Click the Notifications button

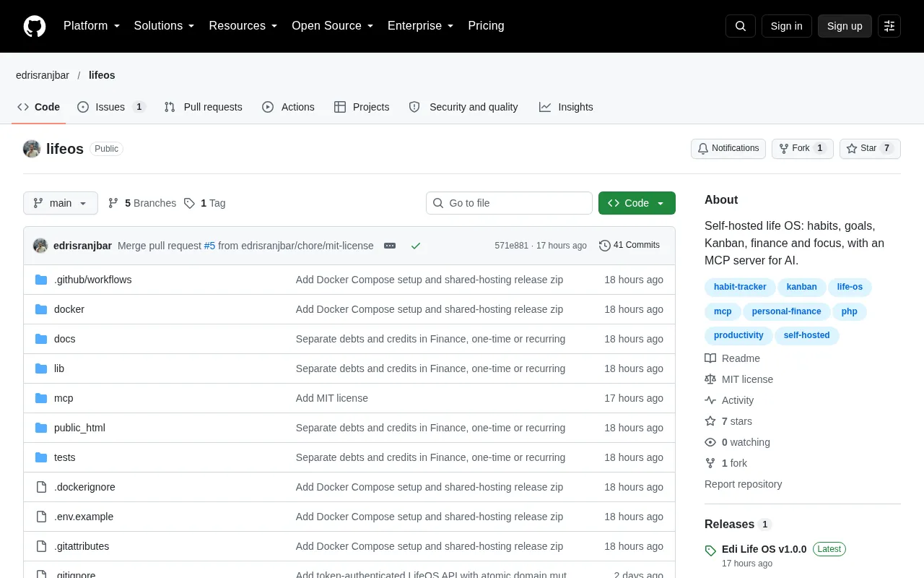point(728,149)
